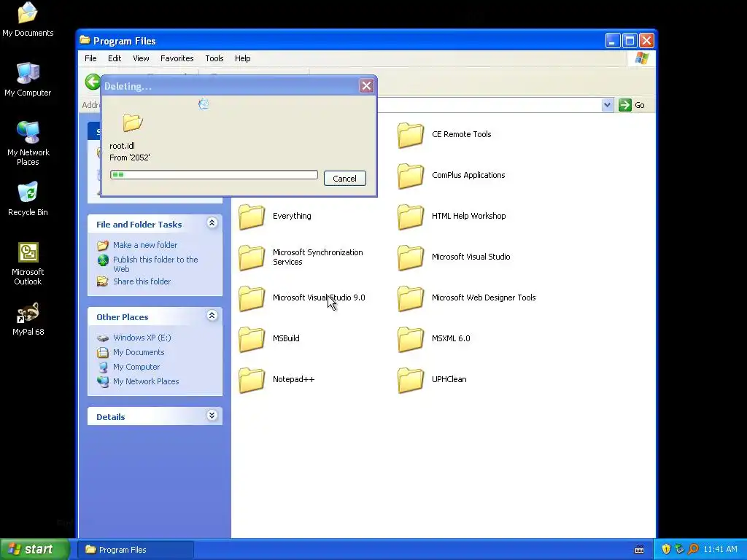Click the Start button
Viewport: 747px width, 560px height.
pos(35,549)
